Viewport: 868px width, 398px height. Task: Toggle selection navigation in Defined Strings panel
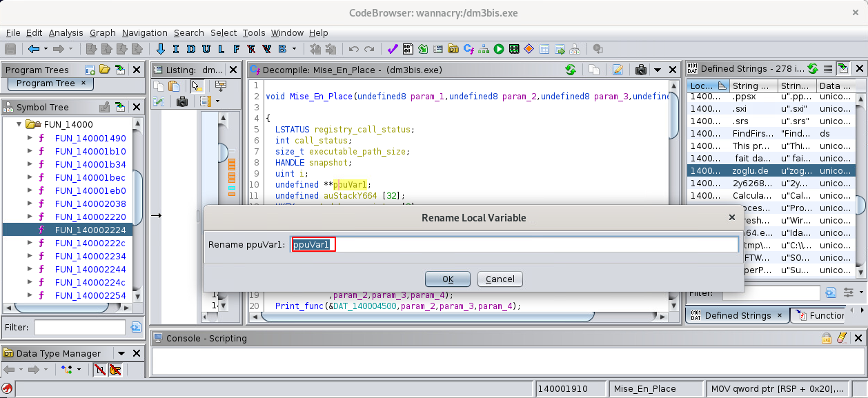[x=843, y=69]
